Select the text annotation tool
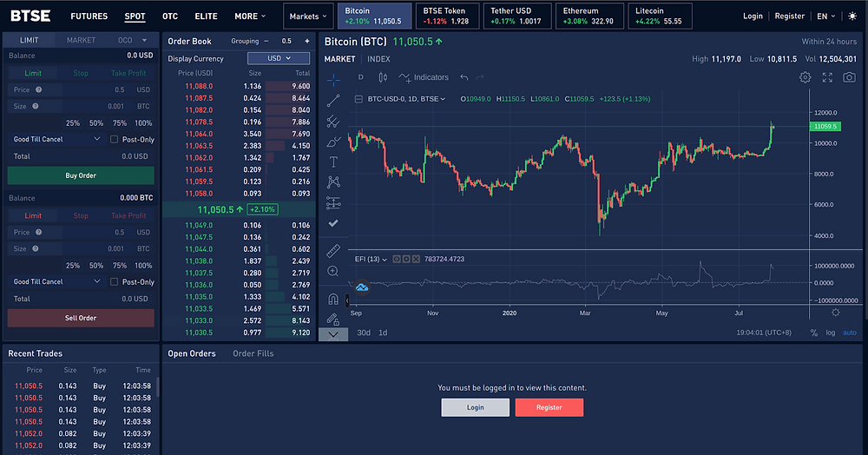This screenshot has height=455, width=868. click(333, 162)
